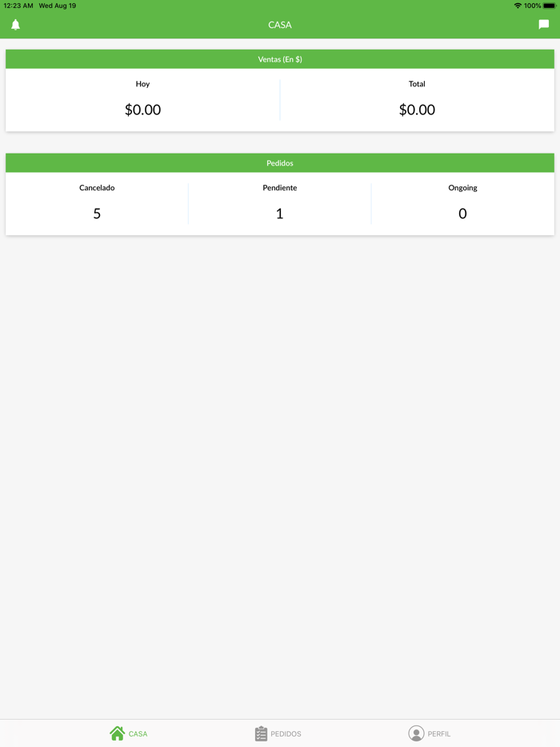The width and height of the screenshot is (560, 747).
Task: Switch to the PEDIDOS tab label
Action: [286, 734]
